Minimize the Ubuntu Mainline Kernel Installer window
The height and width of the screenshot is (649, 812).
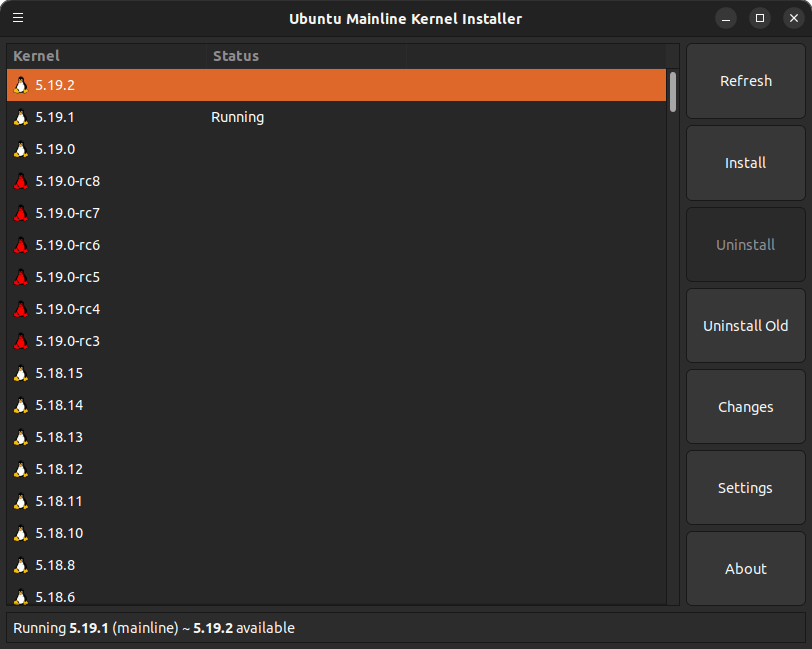point(726,19)
